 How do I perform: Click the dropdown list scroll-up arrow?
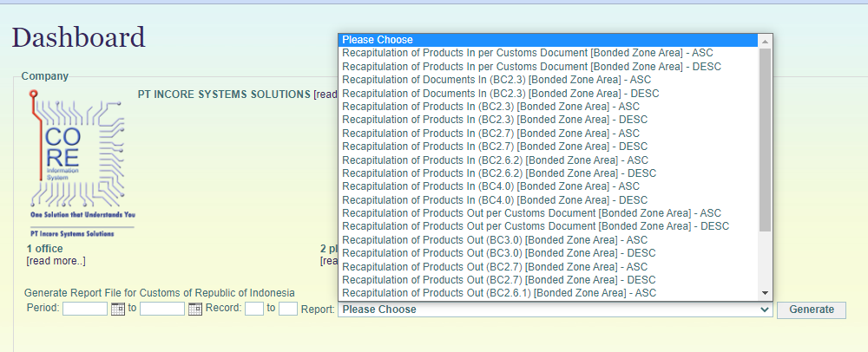pyautogui.click(x=765, y=41)
